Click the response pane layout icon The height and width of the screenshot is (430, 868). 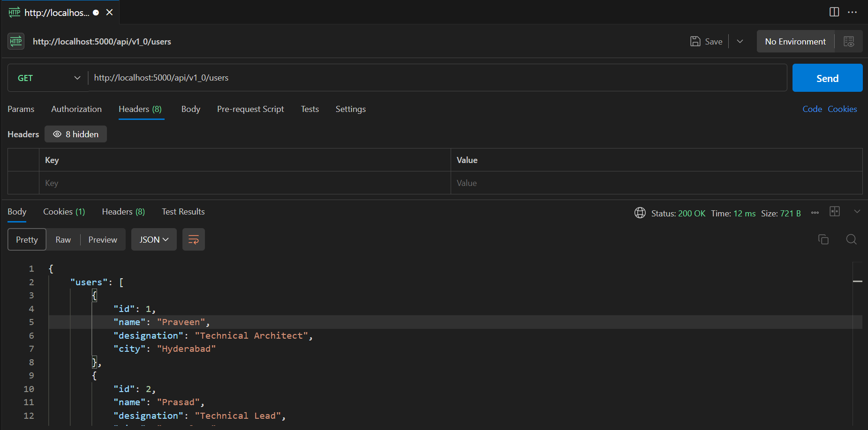click(x=835, y=211)
